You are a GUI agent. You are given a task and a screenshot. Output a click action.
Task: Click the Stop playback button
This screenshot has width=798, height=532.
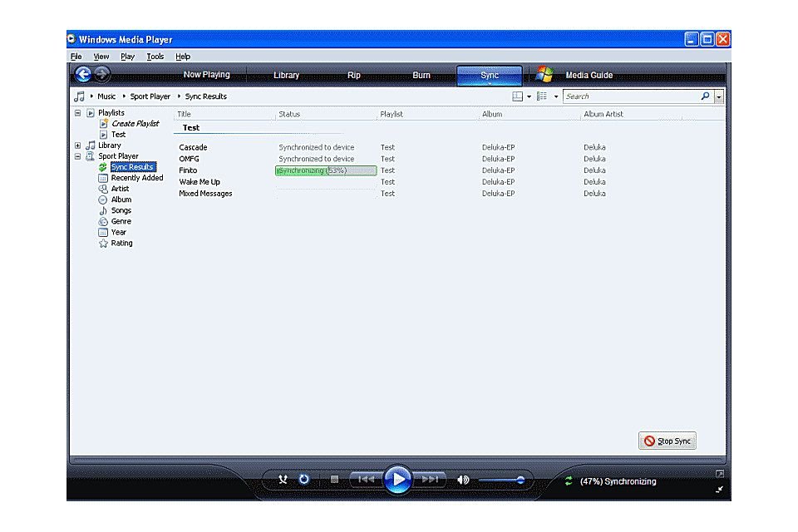(334, 480)
